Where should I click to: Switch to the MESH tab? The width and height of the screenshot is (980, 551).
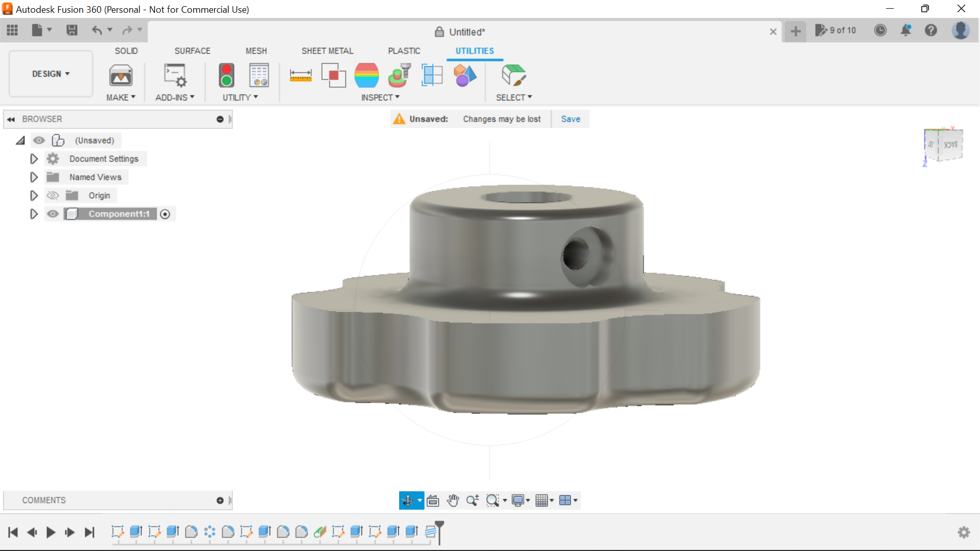pyautogui.click(x=256, y=51)
